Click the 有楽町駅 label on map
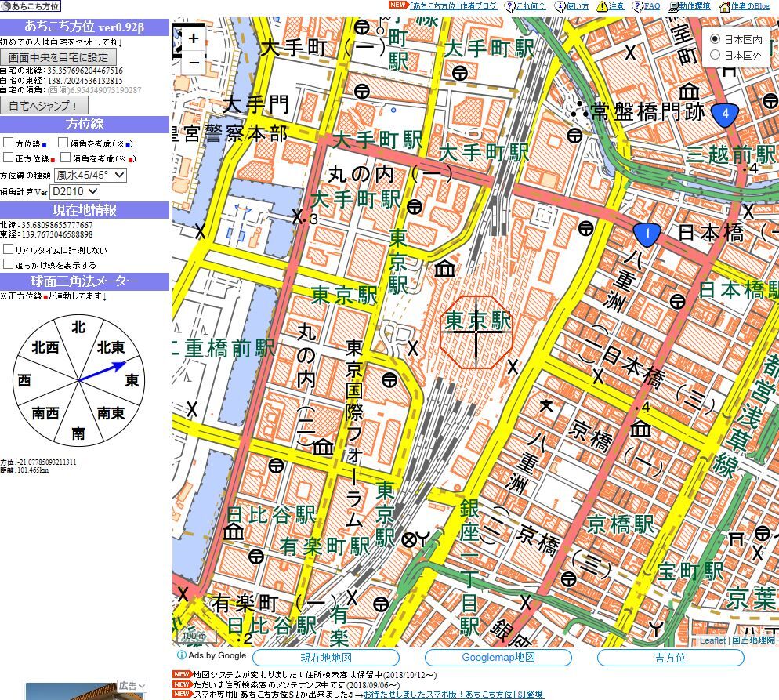The image size is (779, 700). 325,546
